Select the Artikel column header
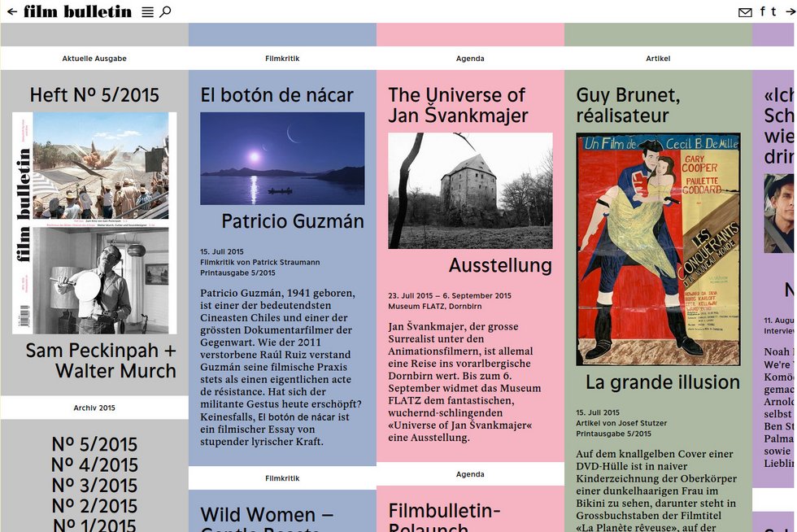797x532 pixels. (x=658, y=59)
